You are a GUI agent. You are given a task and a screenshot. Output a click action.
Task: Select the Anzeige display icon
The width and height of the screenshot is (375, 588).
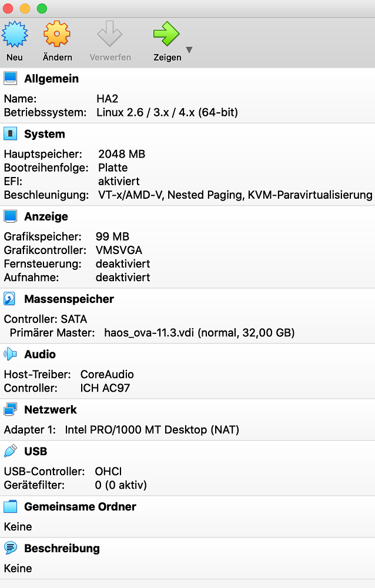(x=10, y=216)
